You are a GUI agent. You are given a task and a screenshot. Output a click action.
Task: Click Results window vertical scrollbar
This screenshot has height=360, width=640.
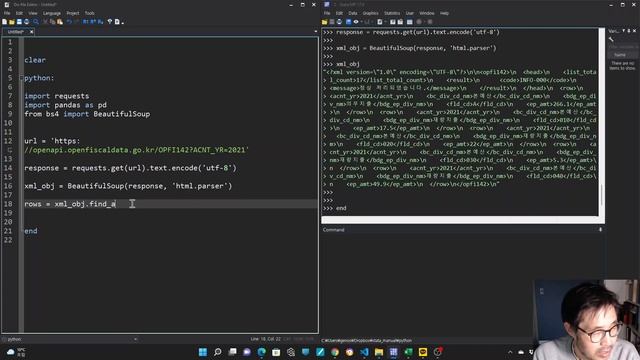(x=602, y=122)
